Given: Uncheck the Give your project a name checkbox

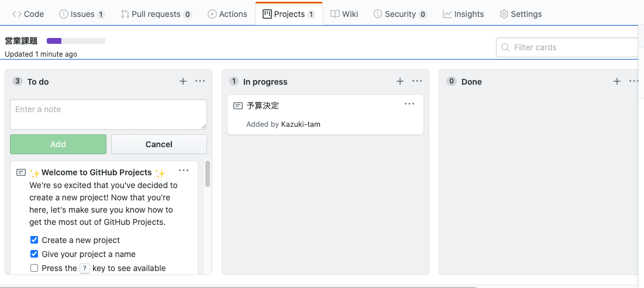Looking at the screenshot, I should point(35,254).
